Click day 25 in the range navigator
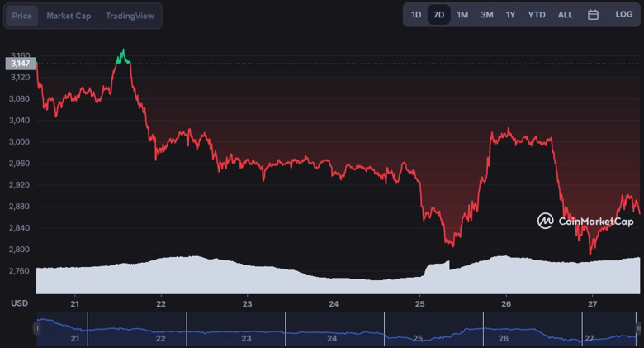 coord(418,338)
